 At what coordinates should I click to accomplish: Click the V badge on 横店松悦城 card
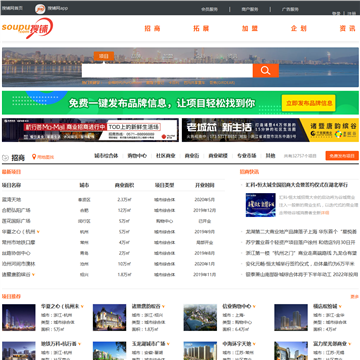pyautogui.click(x=340, y=306)
